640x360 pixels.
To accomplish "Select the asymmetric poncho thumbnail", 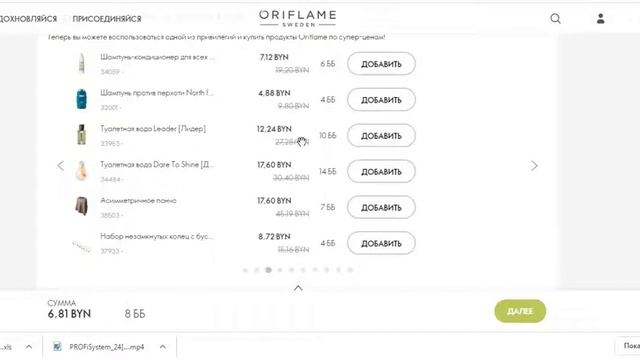I will (82, 206).
